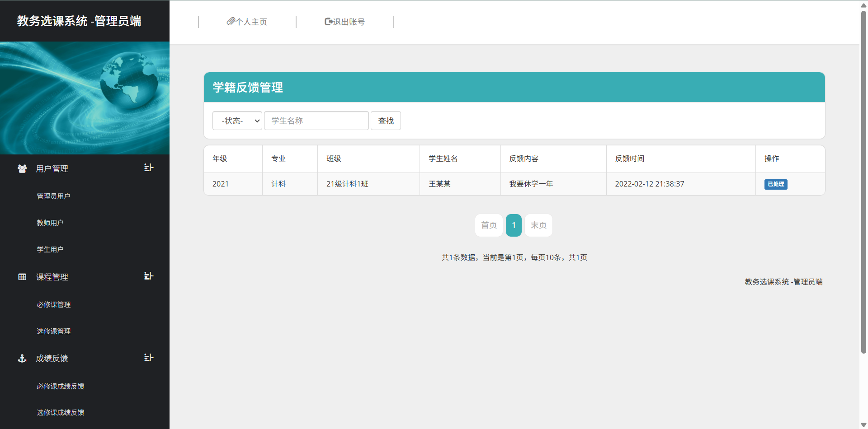Viewport: 868px width, 429px height.
Task: Select page 1 in pagination
Action: click(x=514, y=225)
